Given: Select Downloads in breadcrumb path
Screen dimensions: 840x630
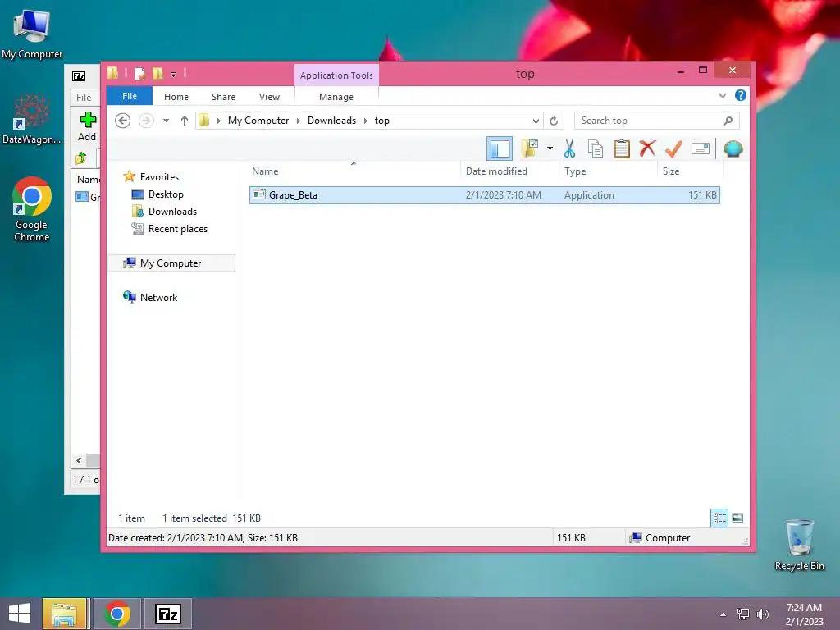Looking at the screenshot, I should [331, 121].
